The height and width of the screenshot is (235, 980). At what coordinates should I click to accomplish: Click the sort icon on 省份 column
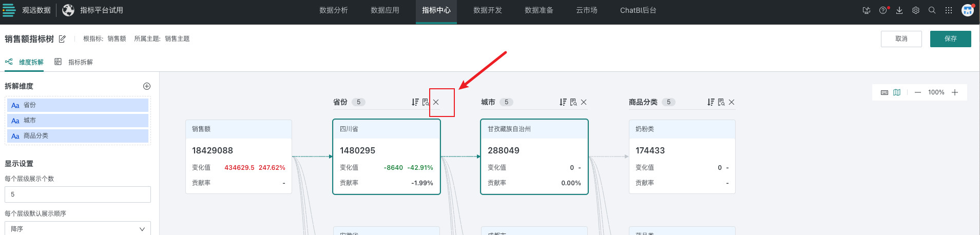(415, 102)
